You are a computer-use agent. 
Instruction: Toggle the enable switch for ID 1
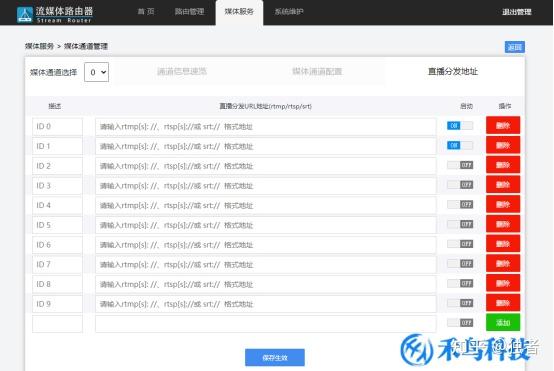coord(460,145)
